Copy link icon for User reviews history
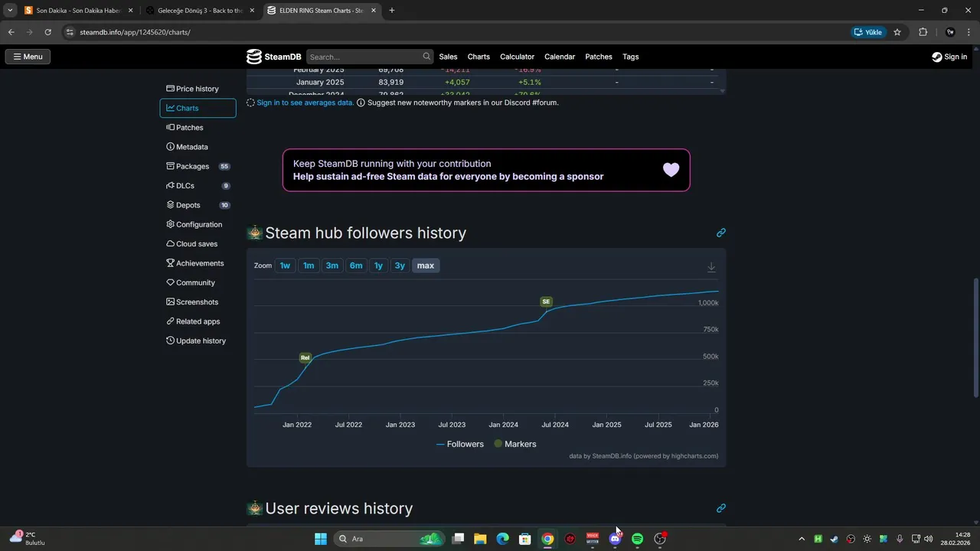Image resolution: width=980 pixels, height=551 pixels. tap(720, 508)
